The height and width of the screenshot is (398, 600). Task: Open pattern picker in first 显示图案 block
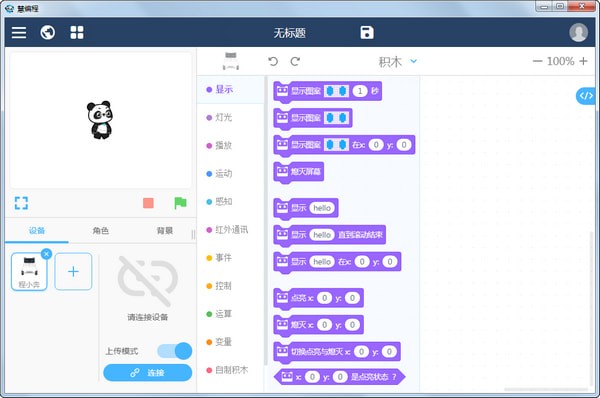[x=336, y=91]
